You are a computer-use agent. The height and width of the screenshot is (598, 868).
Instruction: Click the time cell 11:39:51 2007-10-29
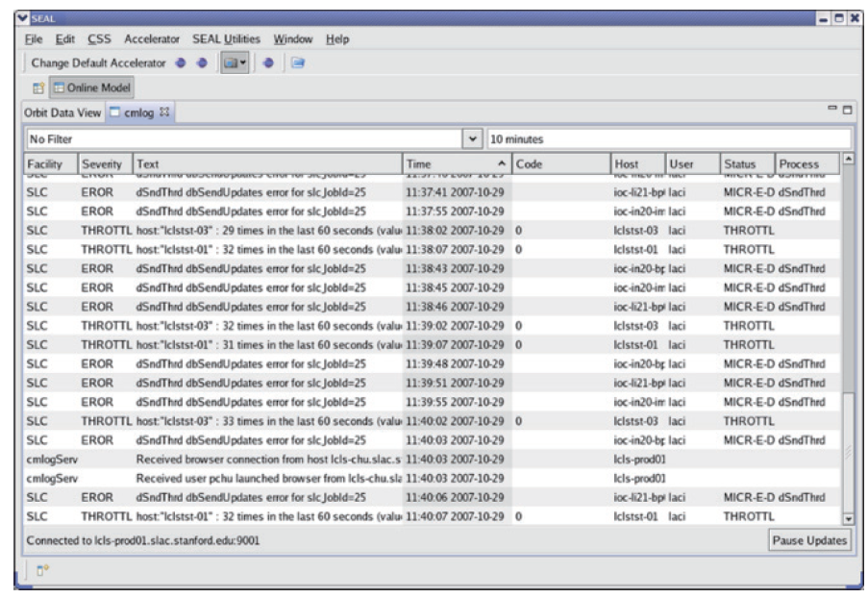point(455,384)
